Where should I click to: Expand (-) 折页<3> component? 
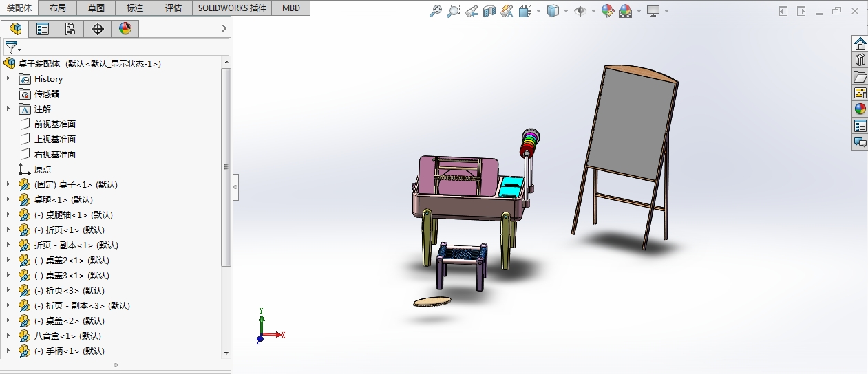coord(9,291)
